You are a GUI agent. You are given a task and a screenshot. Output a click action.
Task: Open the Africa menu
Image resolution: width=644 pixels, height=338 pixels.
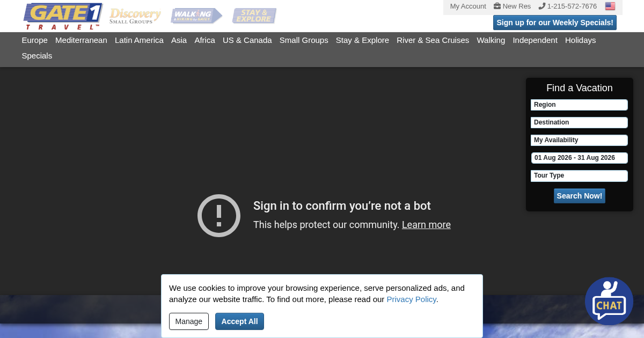pyautogui.click(x=204, y=40)
